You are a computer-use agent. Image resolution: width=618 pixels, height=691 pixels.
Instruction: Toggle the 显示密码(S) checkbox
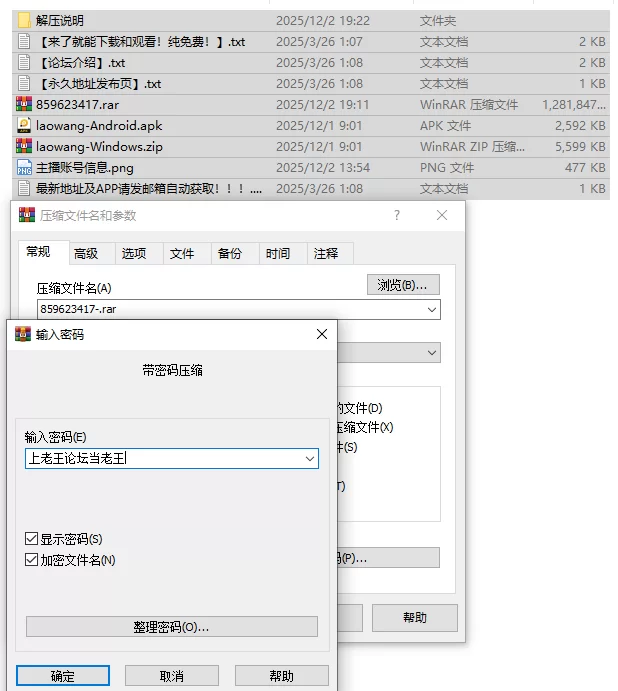pyautogui.click(x=31, y=539)
